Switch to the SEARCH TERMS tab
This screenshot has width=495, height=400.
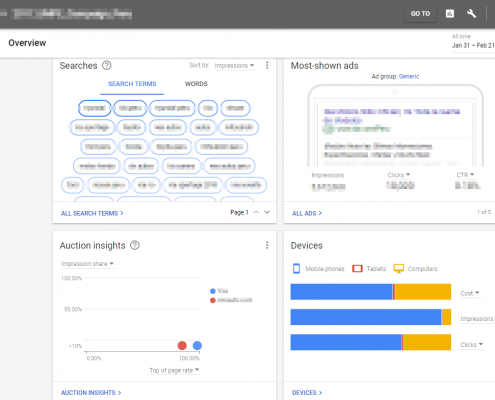(x=132, y=84)
